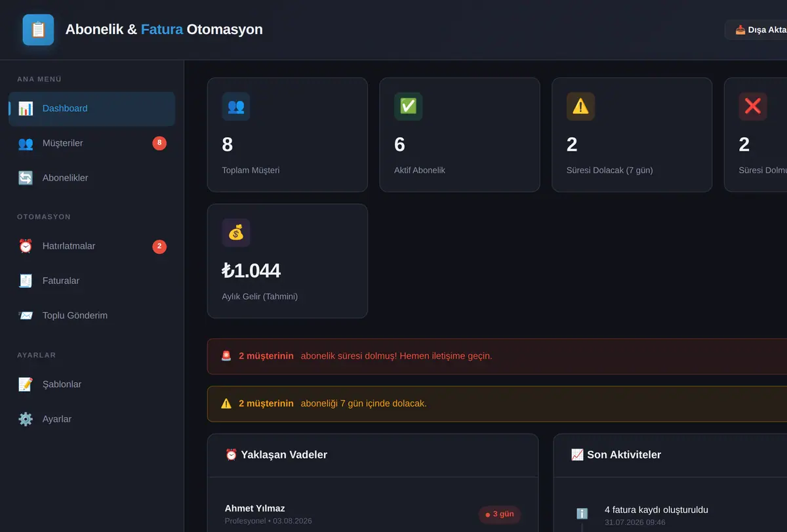Click the Dışa Aktar export button
The image size is (787, 532).
(x=756, y=30)
